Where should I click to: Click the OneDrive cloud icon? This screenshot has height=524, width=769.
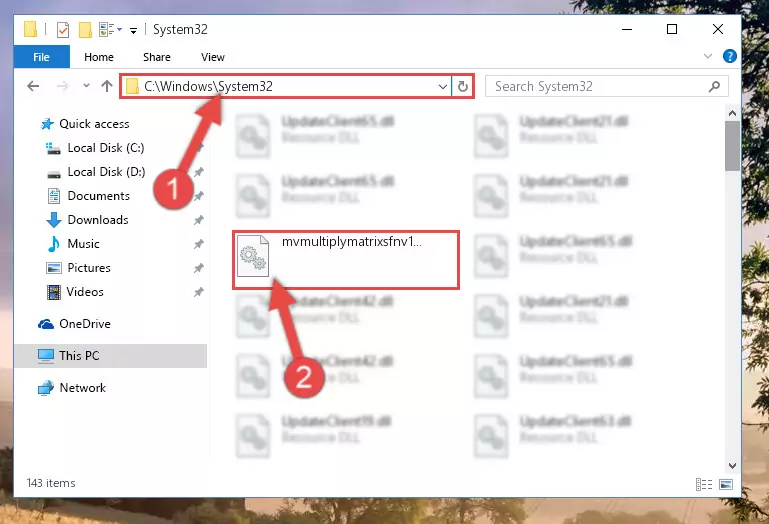point(46,324)
